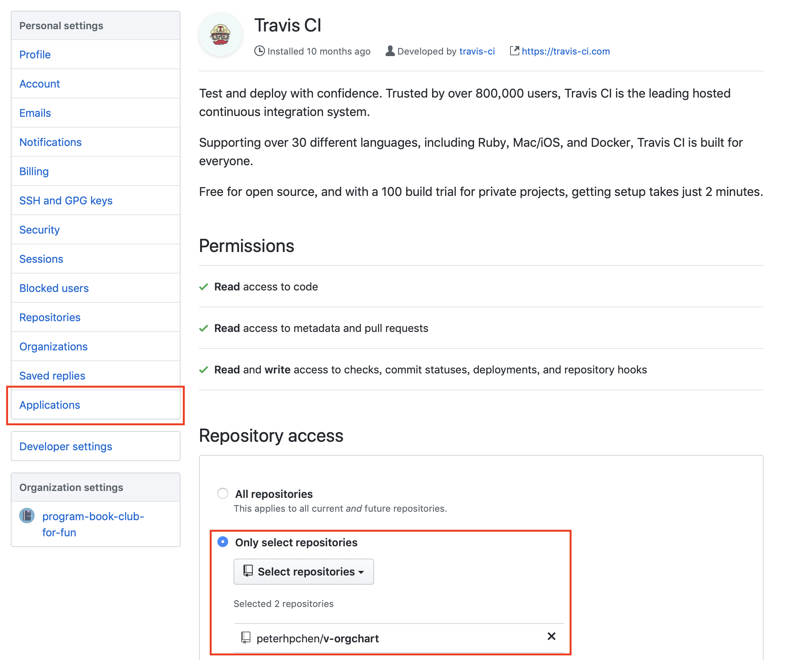Click the clock icon beside Installed 10 months ago

(x=260, y=51)
